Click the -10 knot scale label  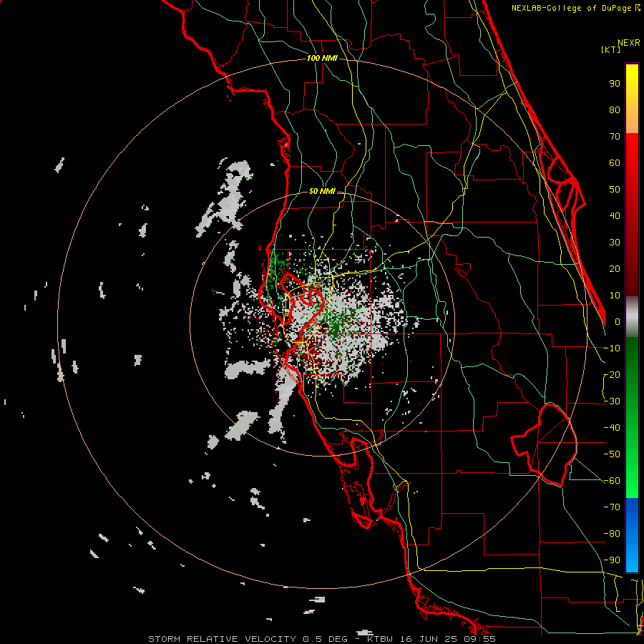coord(612,348)
